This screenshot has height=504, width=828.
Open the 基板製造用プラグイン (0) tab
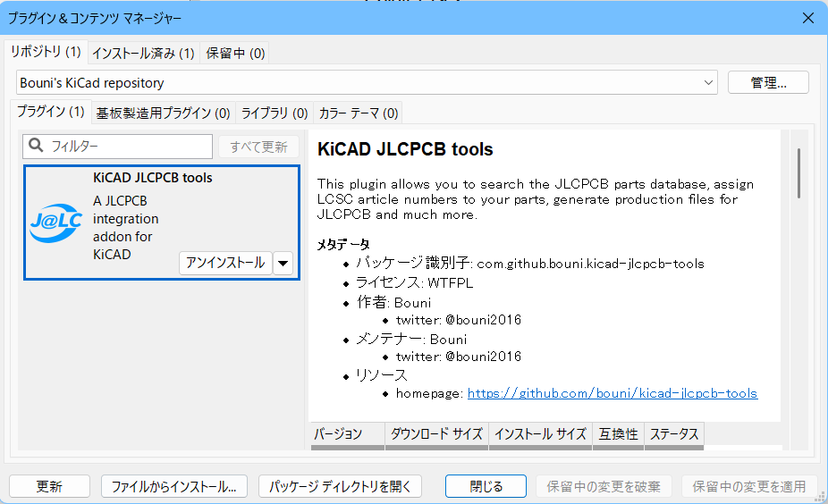[163, 113]
